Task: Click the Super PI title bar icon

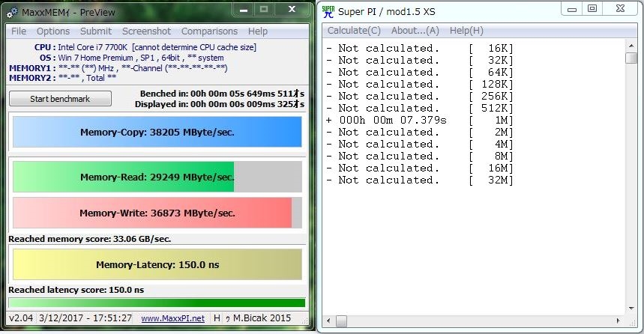Action: (x=328, y=11)
